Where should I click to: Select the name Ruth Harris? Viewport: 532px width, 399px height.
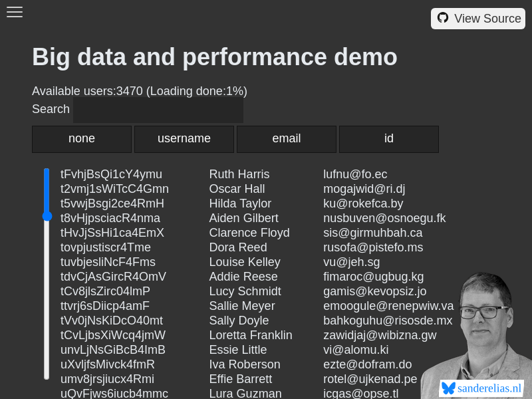239,174
